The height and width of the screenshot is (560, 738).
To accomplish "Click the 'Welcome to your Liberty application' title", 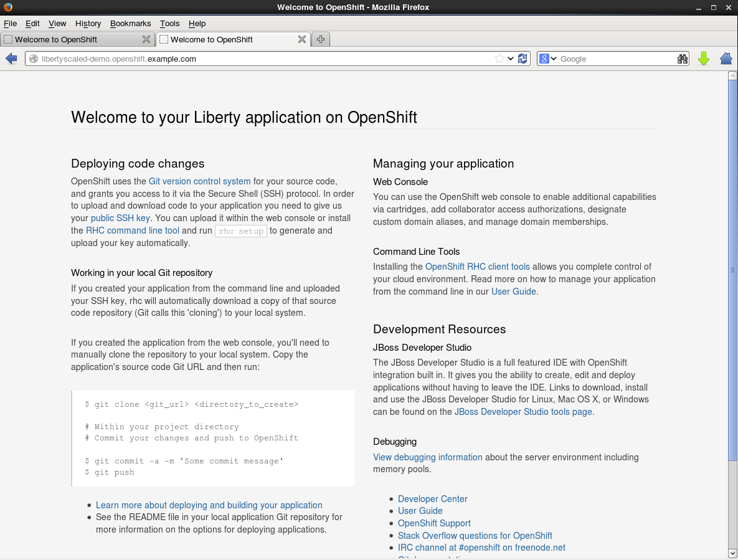I will (x=244, y=116).
